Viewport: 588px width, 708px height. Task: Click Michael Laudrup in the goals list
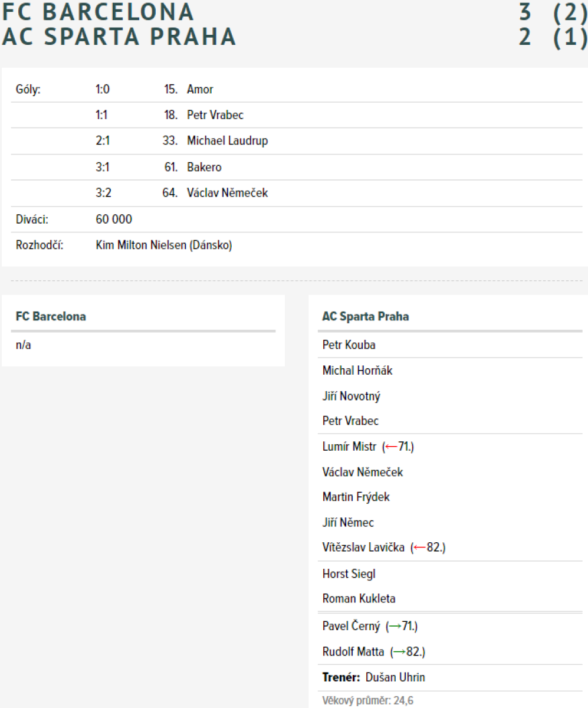tap(227, 141)
